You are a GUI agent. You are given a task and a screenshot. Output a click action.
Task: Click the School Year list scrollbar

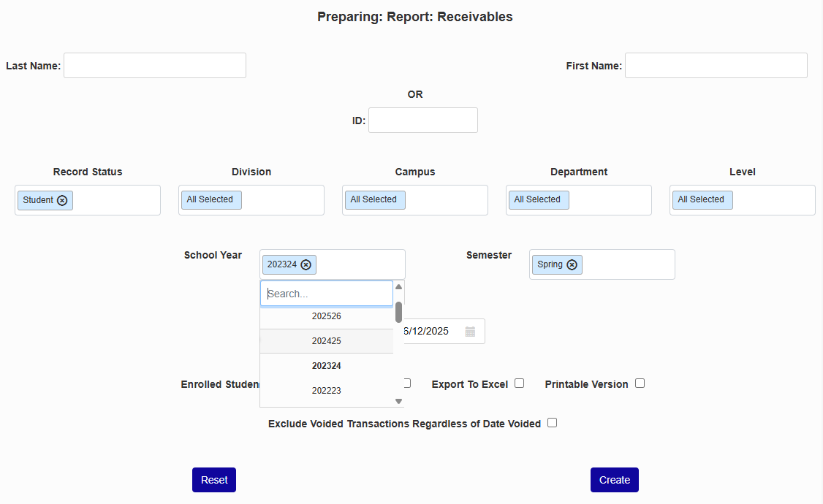click(398, 313)
